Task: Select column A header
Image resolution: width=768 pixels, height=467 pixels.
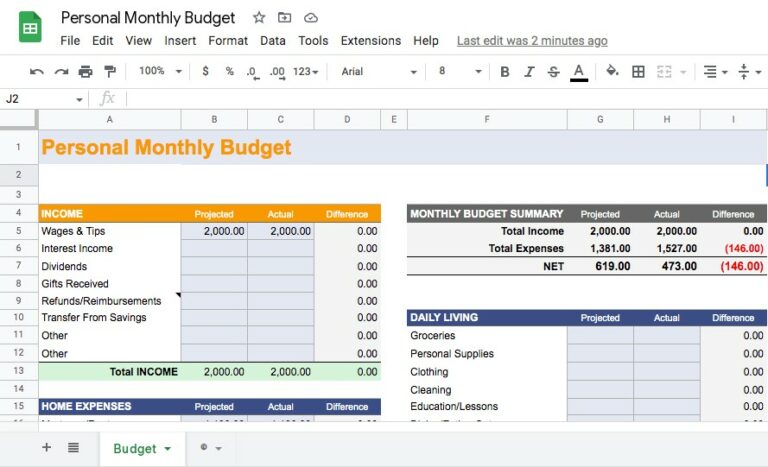Action: coord(110,120)
